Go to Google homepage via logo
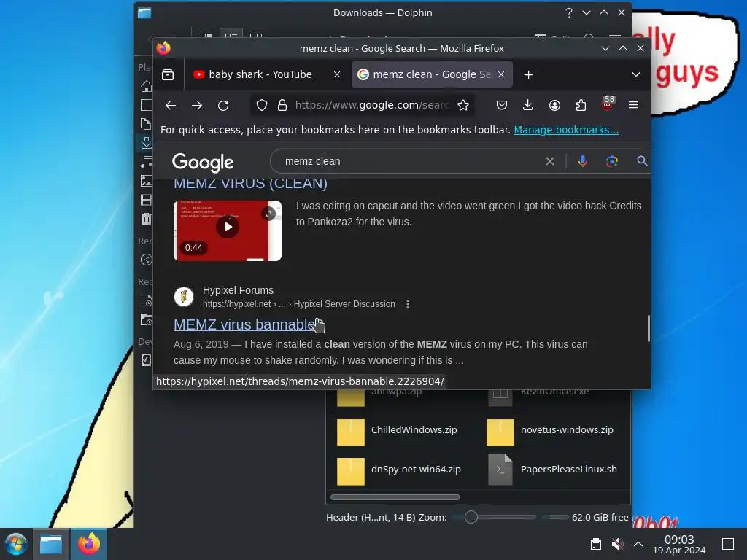747x560 pixels. pyautogui.click(x=203, y=163)
